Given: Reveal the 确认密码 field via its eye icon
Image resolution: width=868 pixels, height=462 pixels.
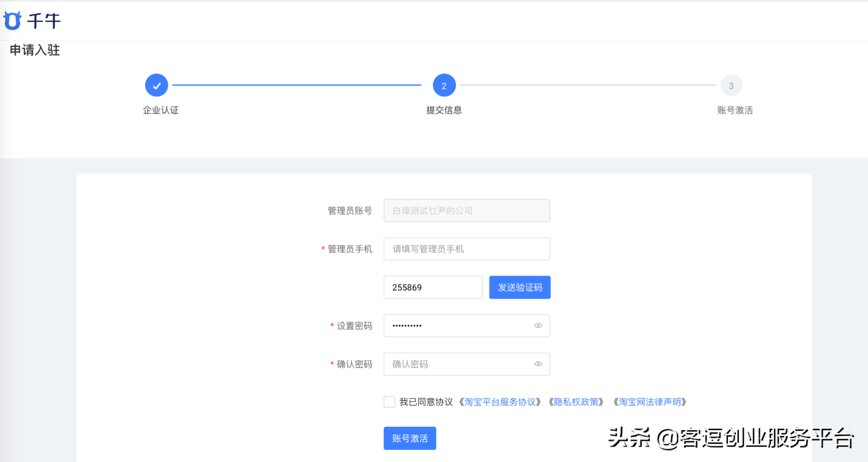Looking at the screenshot, I should (x=538, y=364).
